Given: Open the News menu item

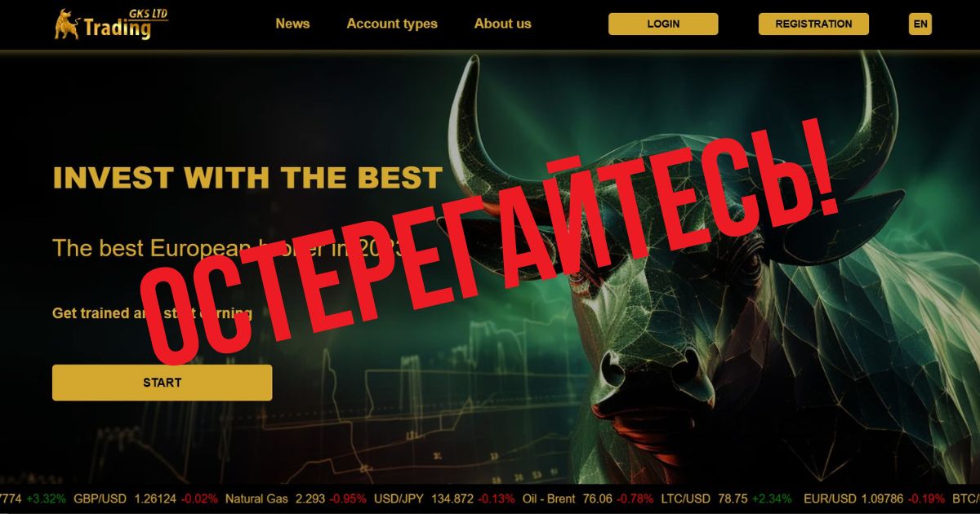Looking at the screenshot, I should coord(292,24).
